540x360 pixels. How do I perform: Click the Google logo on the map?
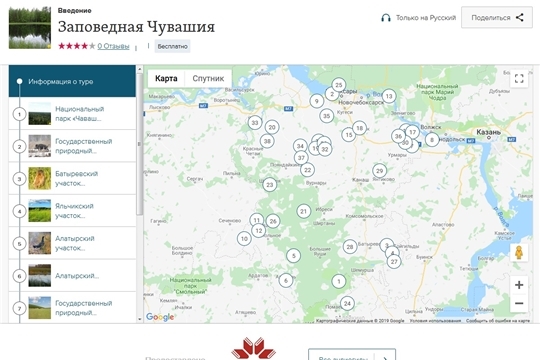point(160,317)
